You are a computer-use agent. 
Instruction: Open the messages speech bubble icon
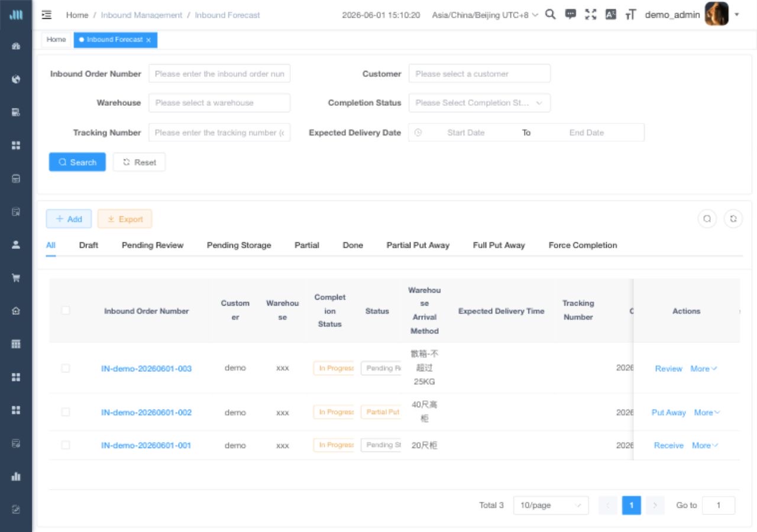[571, 15]
